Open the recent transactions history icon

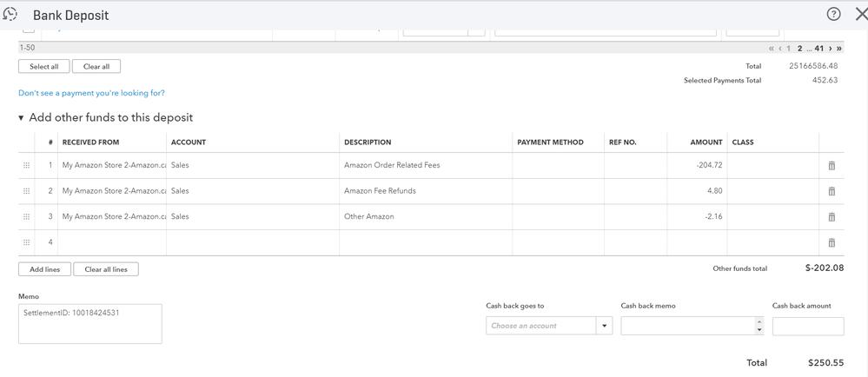[x=10, y=15]
